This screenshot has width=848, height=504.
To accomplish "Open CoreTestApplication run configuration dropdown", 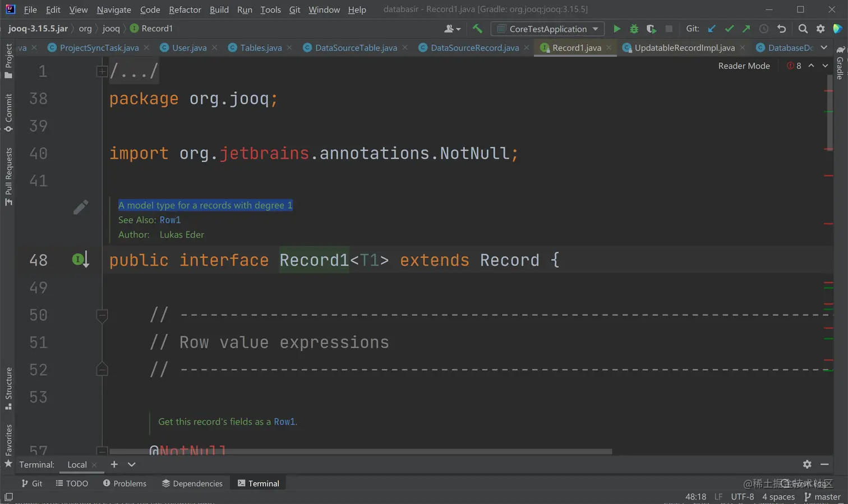I will (547, 29).
